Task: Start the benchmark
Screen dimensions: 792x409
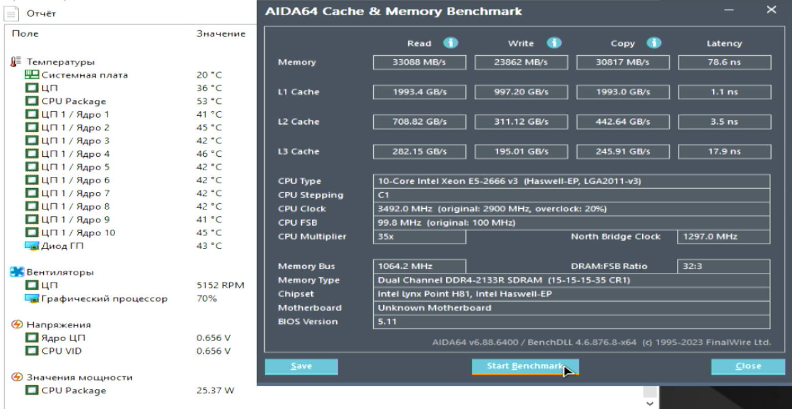Action: point(525,367)
